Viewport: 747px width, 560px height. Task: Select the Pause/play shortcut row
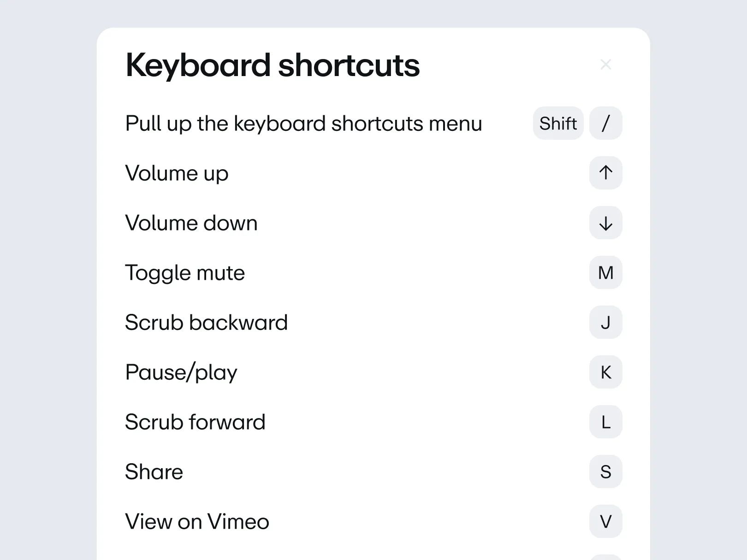181,372
